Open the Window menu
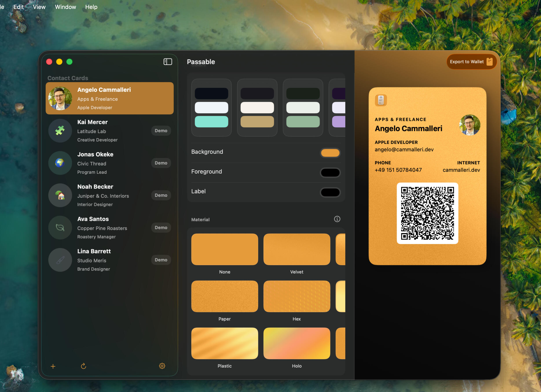Screen dimensions: 541x392 (x=65, y=7)
